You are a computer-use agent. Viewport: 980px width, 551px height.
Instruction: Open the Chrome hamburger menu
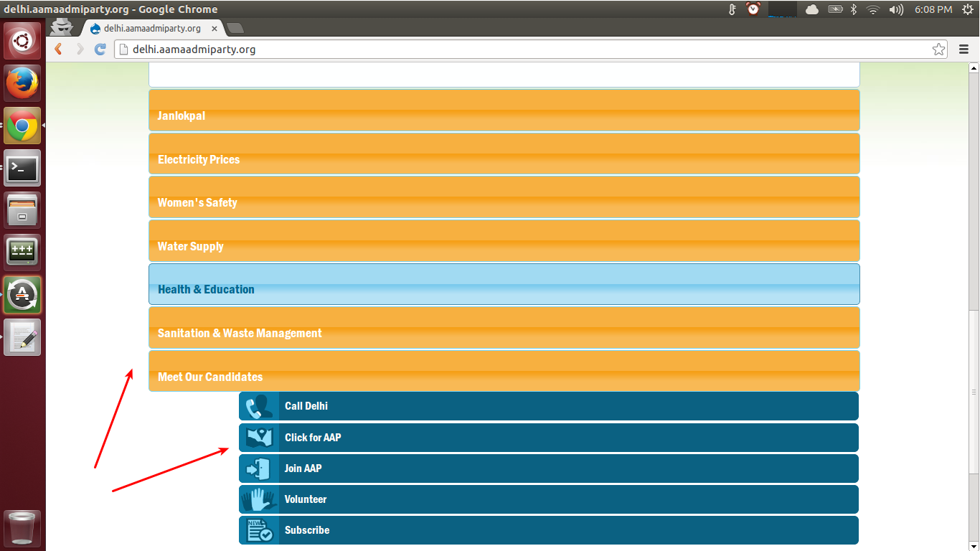(x=963, y=49)
